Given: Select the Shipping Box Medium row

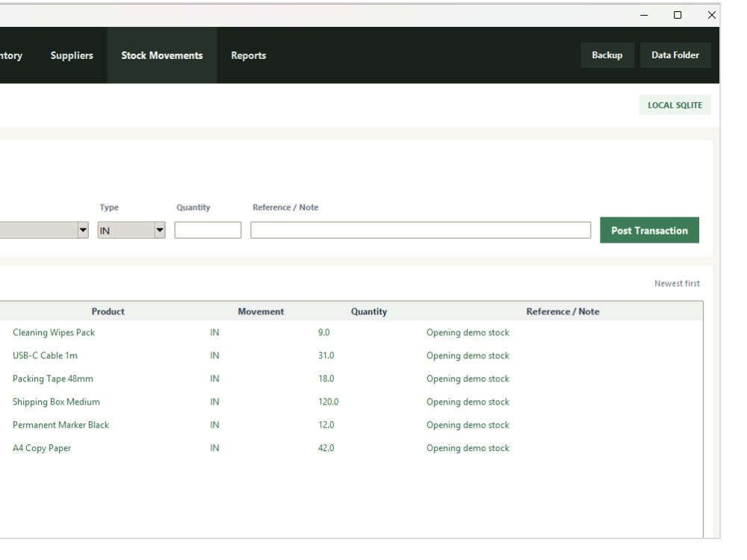Looking at the screenshot, I should point(351,402).
